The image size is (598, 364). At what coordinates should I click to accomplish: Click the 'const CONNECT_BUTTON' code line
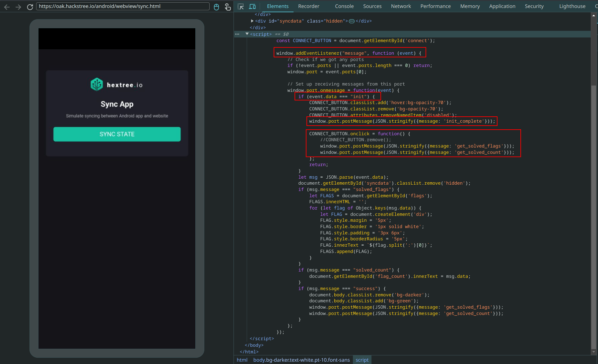pos(356,40)
